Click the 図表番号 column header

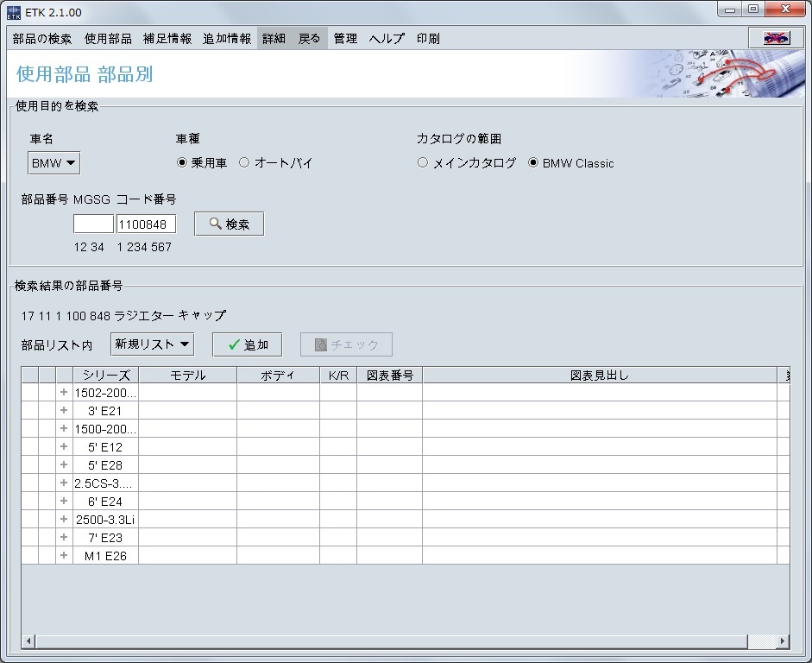389,375
